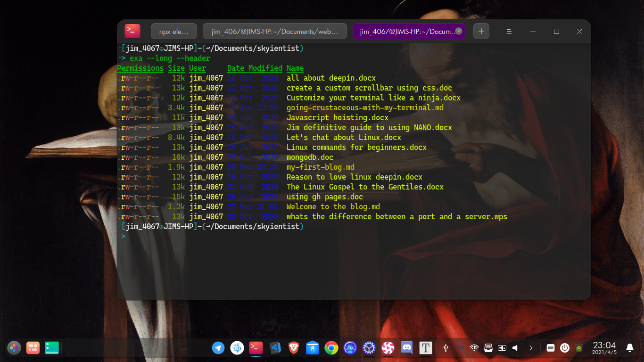The image size is (644, 362).
Task: Select the web documents terminal tab
Action: click(x=275, y=31)
